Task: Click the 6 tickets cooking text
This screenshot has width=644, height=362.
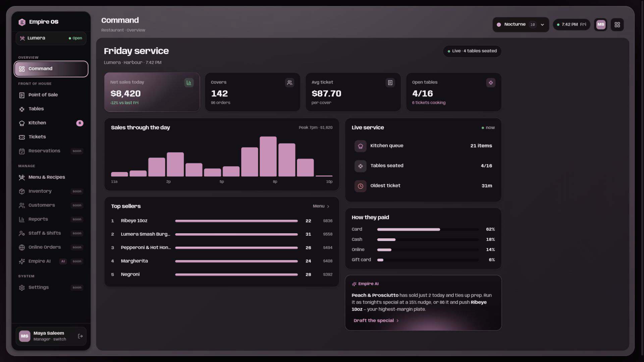Action: (x=429, y=103)
